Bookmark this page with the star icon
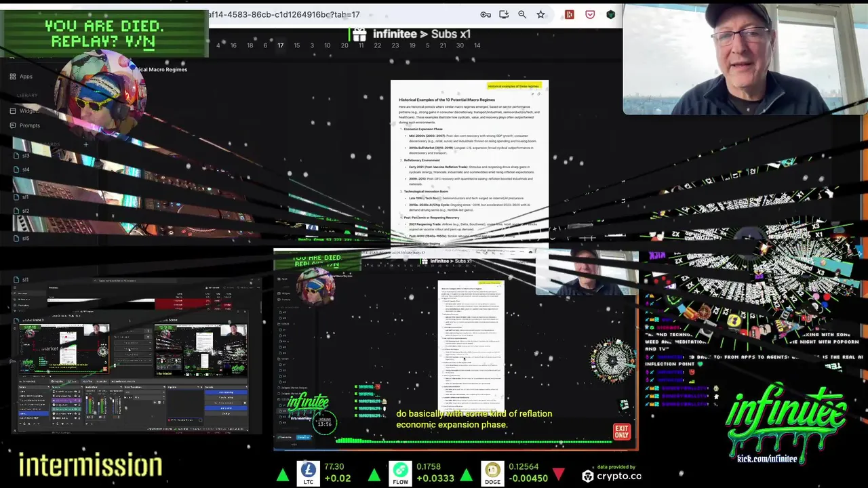868x488 pixels. [x=540, y=14]
